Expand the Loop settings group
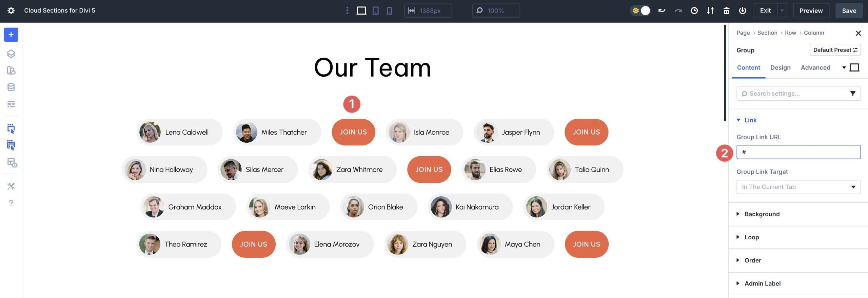This screenshot has height=298, width=868. pyautogui.click(x=751, y=237)
